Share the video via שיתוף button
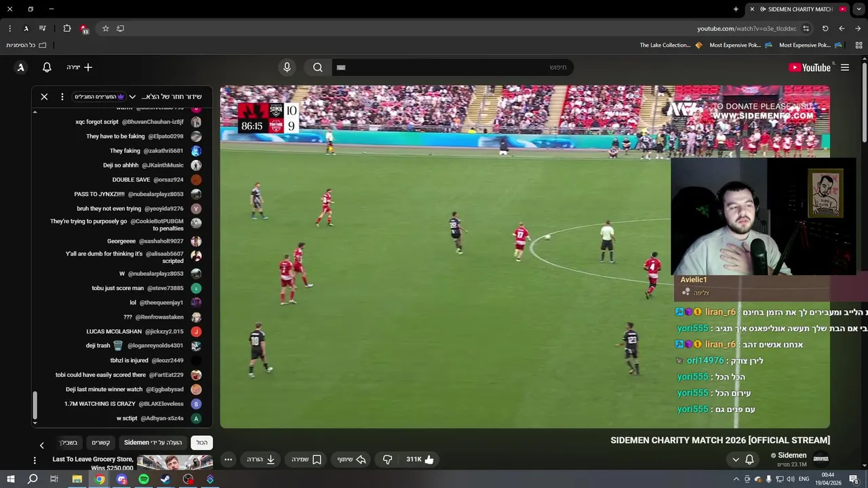 click(x=352, y=460)
